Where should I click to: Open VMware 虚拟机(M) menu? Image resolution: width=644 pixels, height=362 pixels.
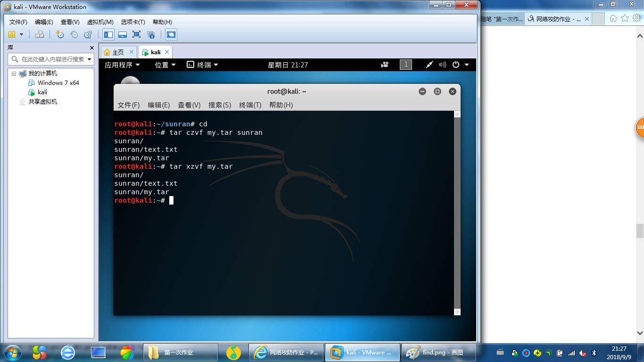point(100,22)
